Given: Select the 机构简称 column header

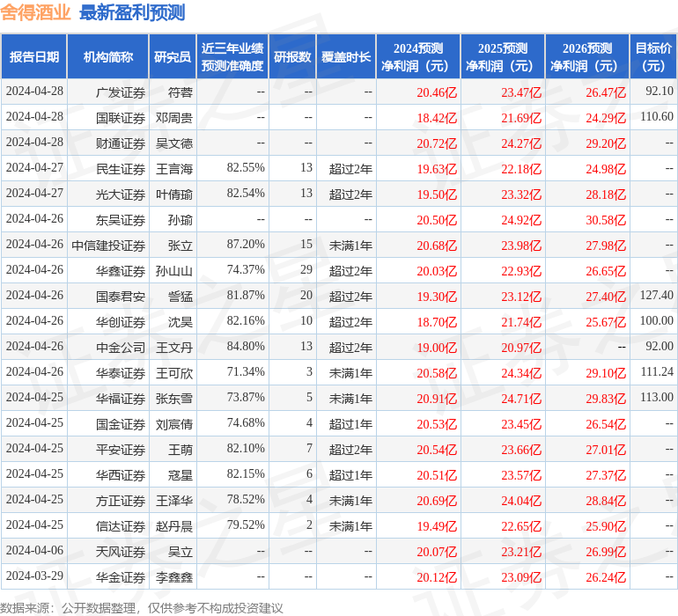Looking at the screenshot, I should click(108, 56).
